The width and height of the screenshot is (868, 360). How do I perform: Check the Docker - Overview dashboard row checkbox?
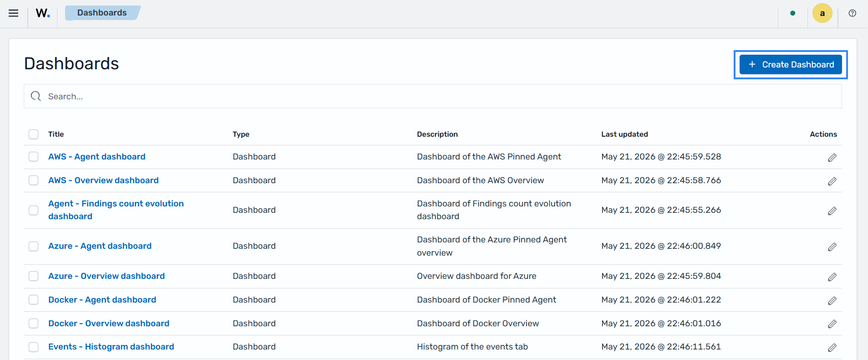[33, 324]
